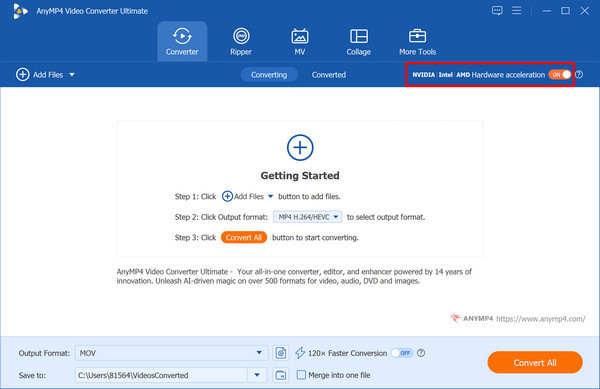The width and height of the screenshot is (600, 389).
Task: Expand the Save to path dropdown arrow
Action: 257,375
